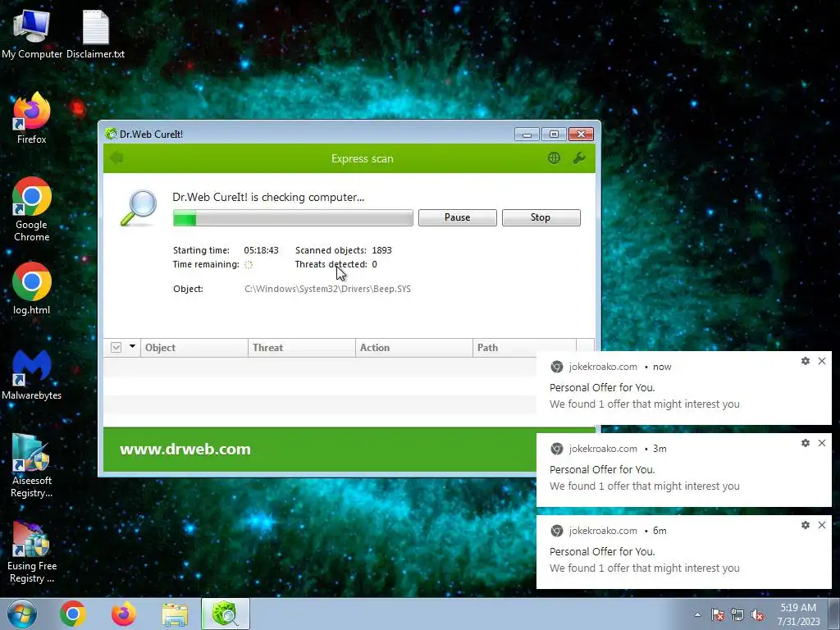Screen dimensions: 840x630
Task: Close the 'now' jokekroako.com notification
Action: (822, 361)
